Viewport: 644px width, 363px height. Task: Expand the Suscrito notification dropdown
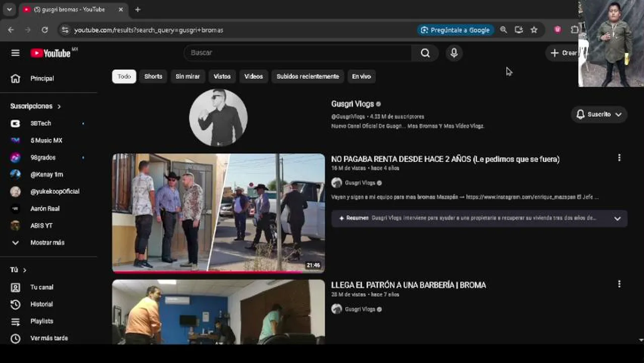(599, 114)
